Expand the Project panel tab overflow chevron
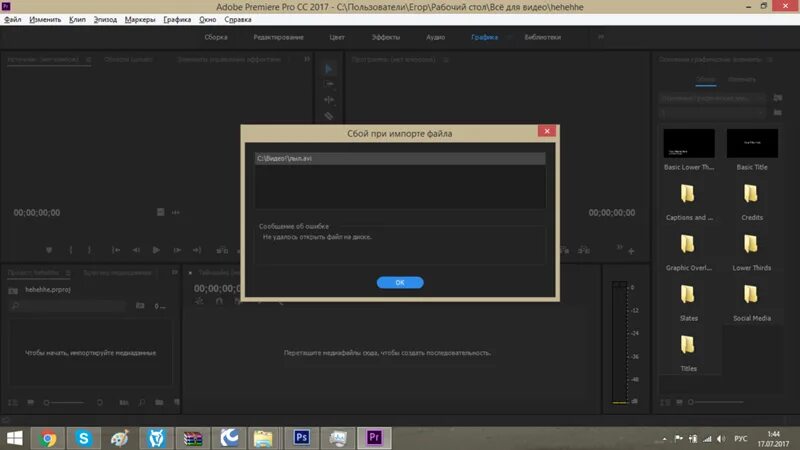 click(174, 272)
